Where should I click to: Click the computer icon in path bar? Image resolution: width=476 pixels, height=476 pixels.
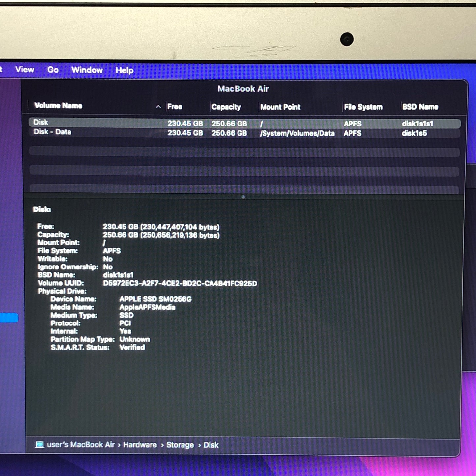click(40, 445)
